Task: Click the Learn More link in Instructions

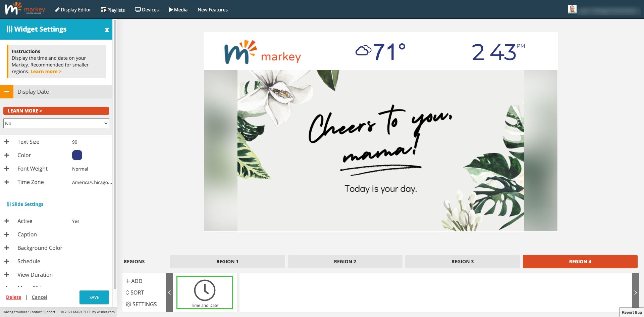Action: 46,71
